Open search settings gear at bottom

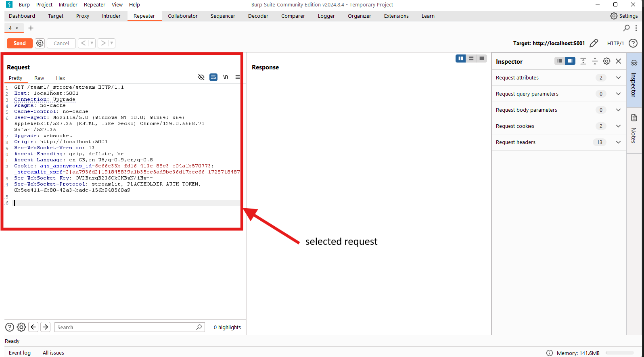21,327
